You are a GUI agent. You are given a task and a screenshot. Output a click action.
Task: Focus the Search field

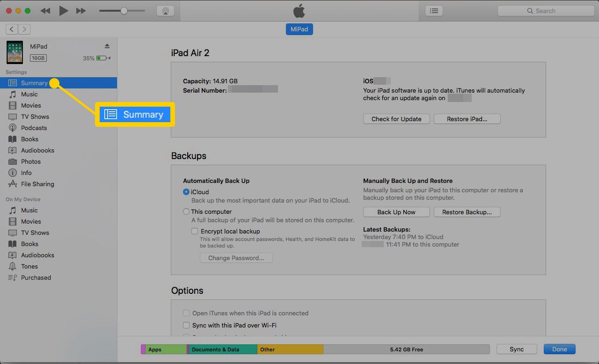[x=546, y=11]
